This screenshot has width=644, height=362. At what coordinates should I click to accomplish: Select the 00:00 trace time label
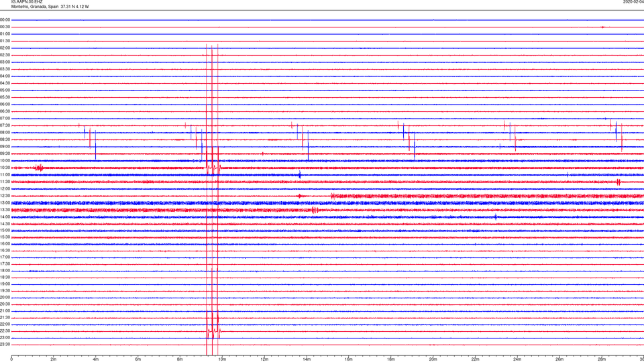[5, 19]
